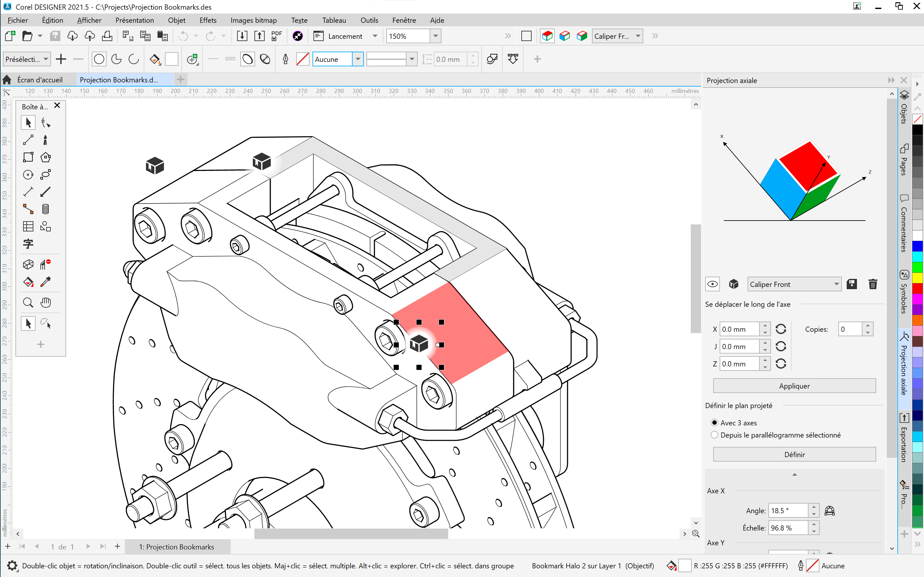The height and width of the screenshot is (577, 924).
Task: Toggle the eye visibility icon in Projection axiale
Action: click(713, 284)
